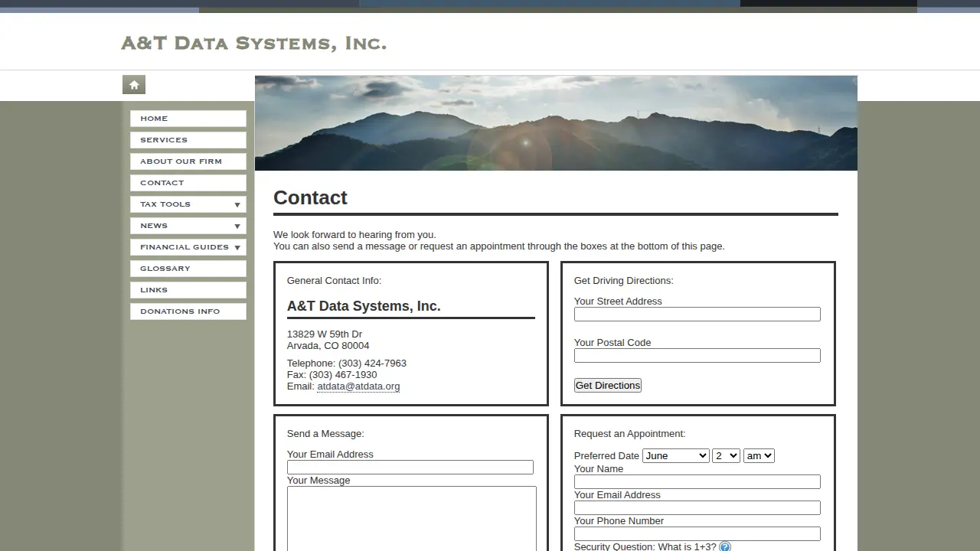
Task: Click the fax number (303) 467-1930
Action: (343, 375)
